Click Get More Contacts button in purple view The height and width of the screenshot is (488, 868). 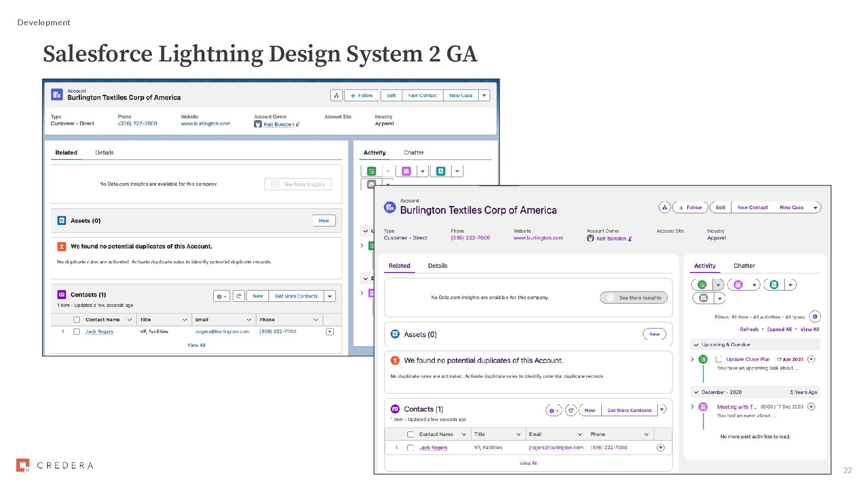(629, 410)
